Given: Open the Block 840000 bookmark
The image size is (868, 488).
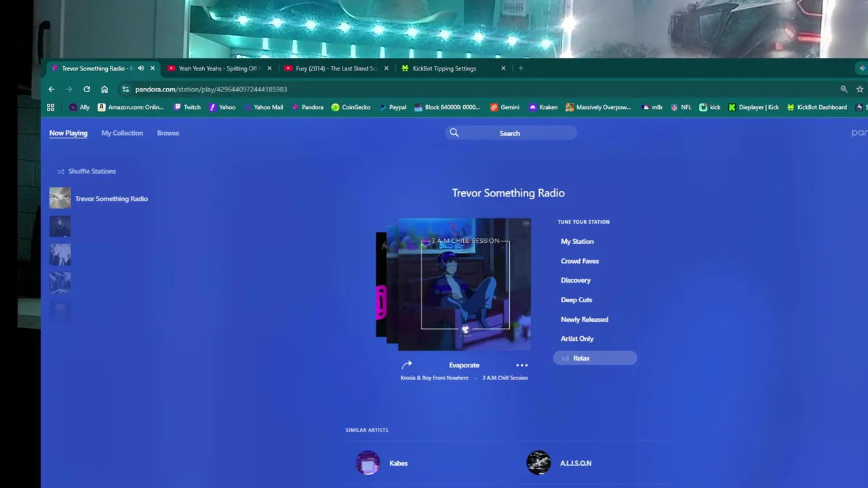Looking at the screenshot, I should (446, 107).
